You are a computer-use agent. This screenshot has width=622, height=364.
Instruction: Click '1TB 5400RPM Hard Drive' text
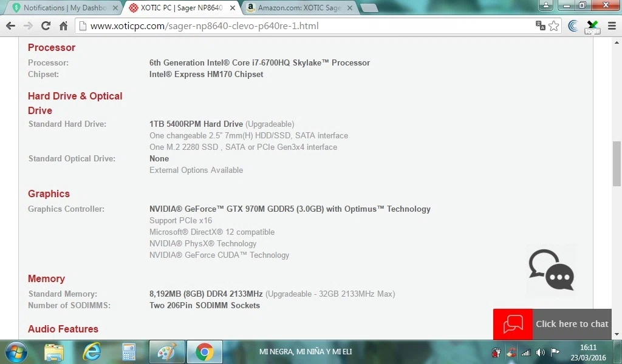tap(196, 124)
